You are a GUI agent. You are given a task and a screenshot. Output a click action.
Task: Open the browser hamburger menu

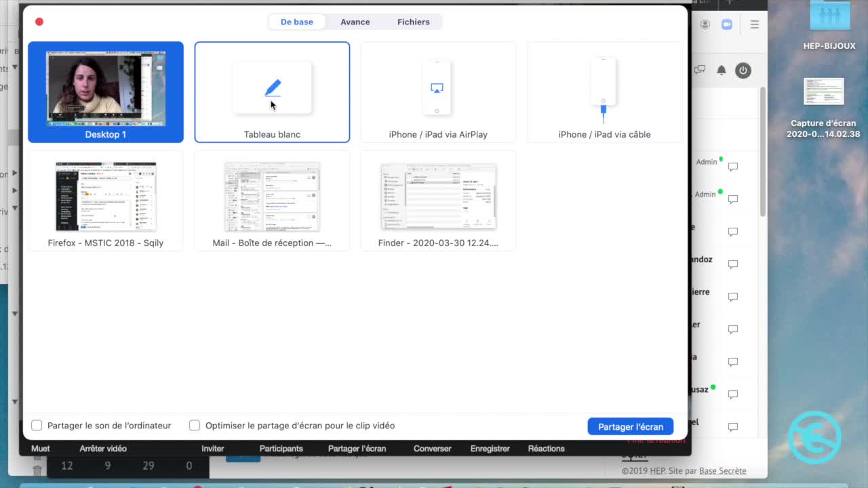click(x=754, y=24)
